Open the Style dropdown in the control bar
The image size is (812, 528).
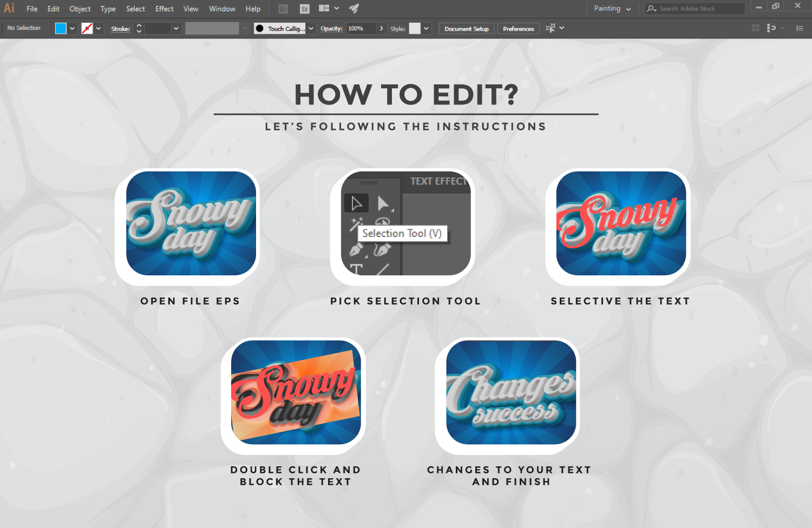pos(426,28)
